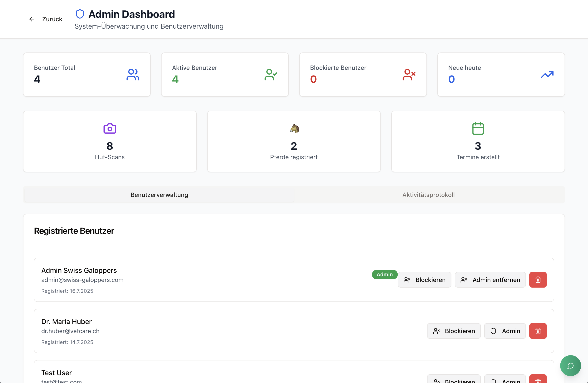Click the Admin entfernen button
Image resolution: width=588 pixels, height=383 pixels.
click(x=490, y=280)
